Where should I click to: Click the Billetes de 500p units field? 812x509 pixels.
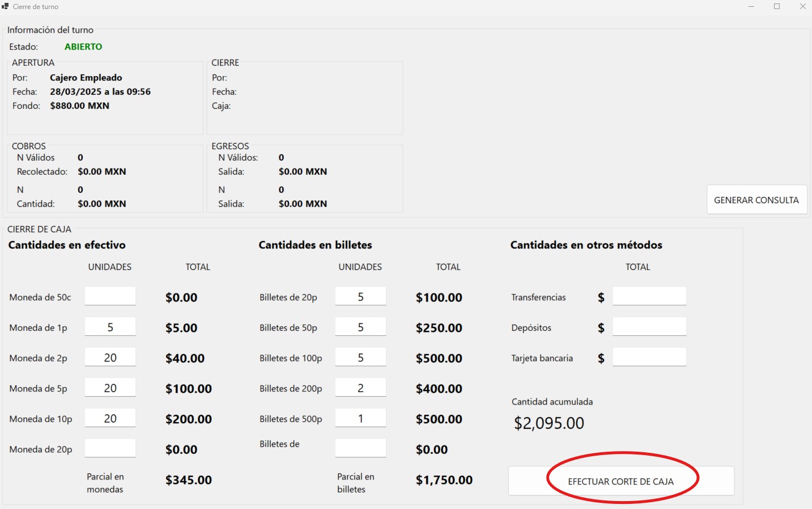360,418
